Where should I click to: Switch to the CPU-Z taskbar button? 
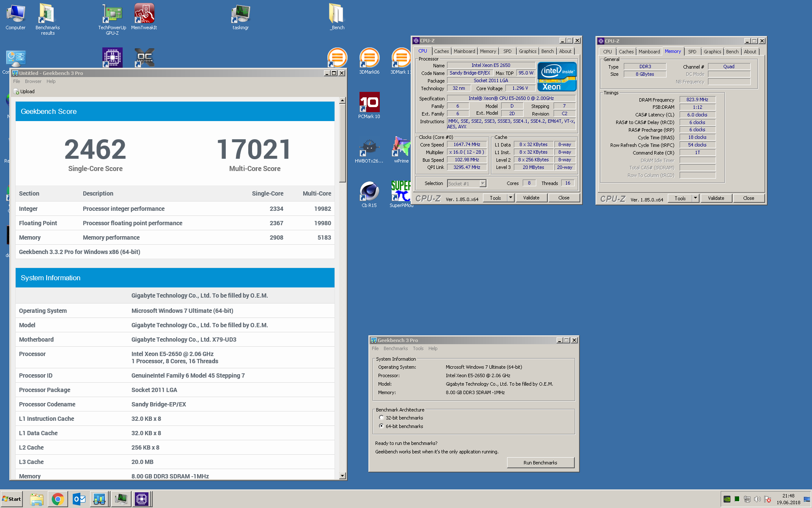point(142,499)
